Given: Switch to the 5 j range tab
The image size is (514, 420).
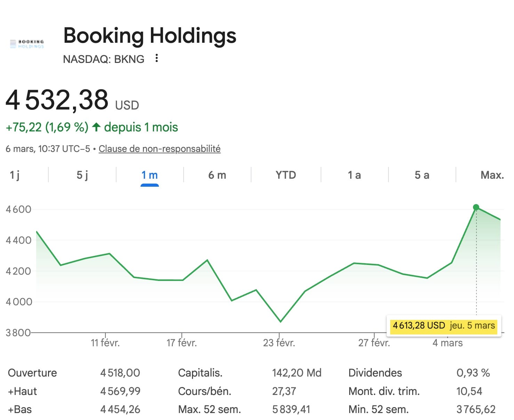Looking at the screenshot, I should (82, 175).
